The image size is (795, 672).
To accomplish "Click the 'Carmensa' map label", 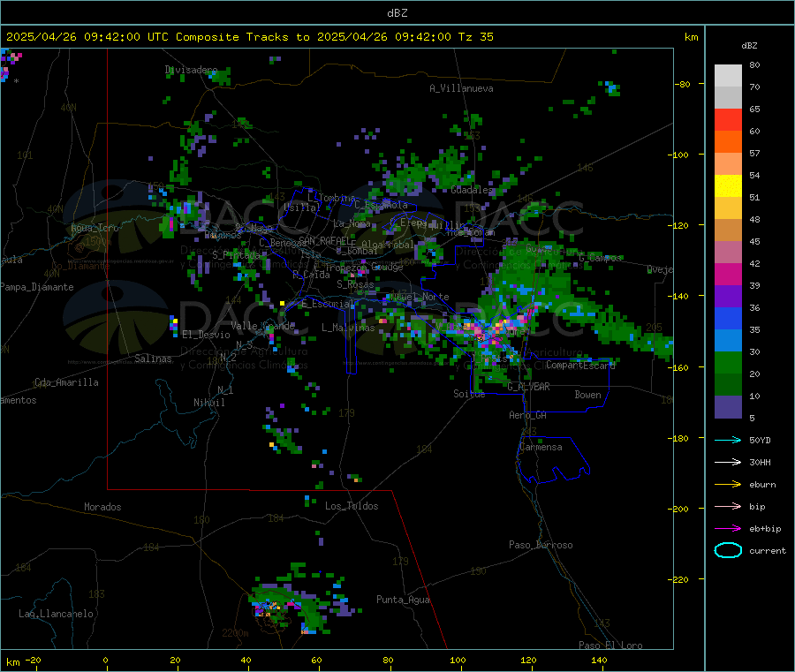I will [x=541, y=448].
